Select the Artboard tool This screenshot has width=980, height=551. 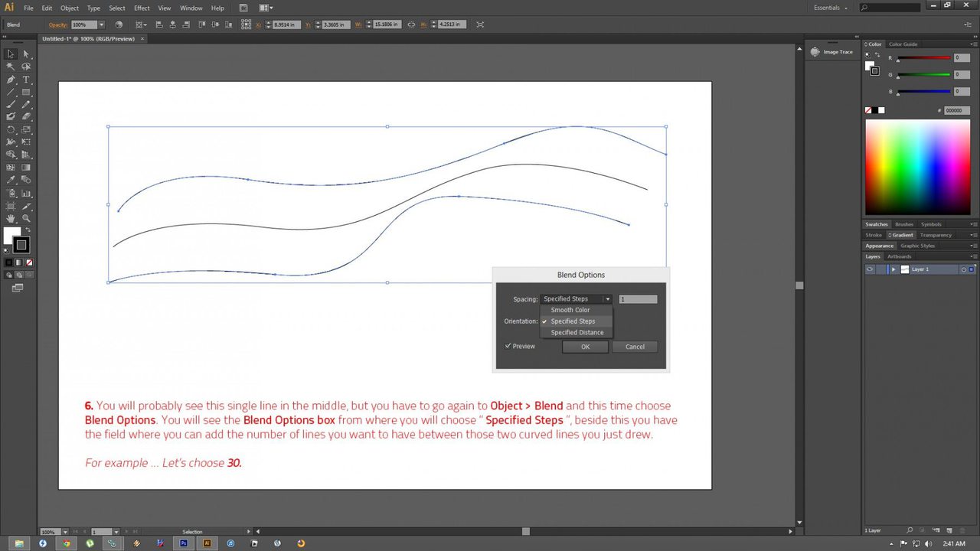11,207
